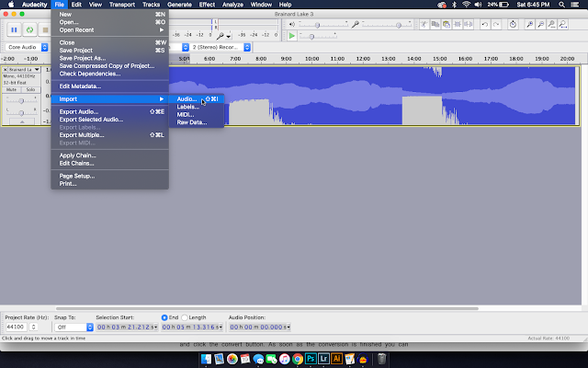588x368 pixels.
Task: Open Photoshop from the Dock
Action: (x=311, y=359)
